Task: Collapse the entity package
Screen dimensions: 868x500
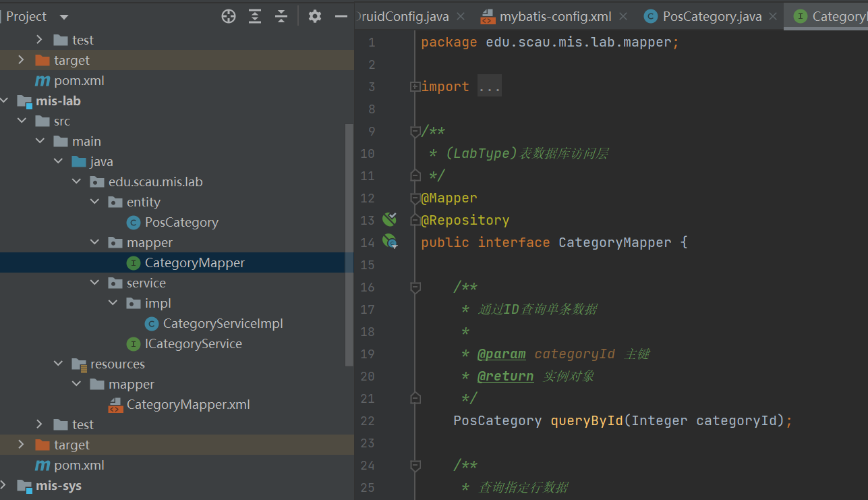Action: pos(94,202)
